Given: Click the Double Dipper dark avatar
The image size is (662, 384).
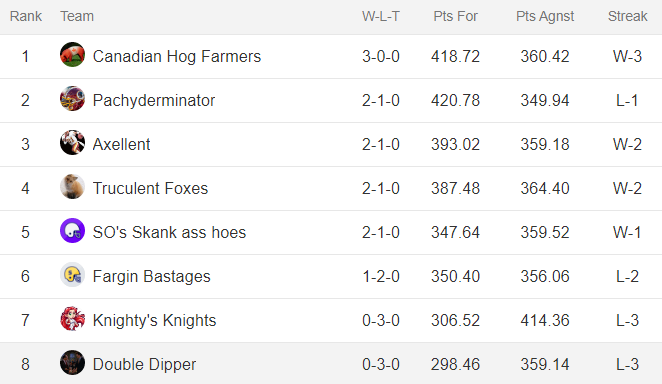Looking at the screenshot, I should coord(72,362).
